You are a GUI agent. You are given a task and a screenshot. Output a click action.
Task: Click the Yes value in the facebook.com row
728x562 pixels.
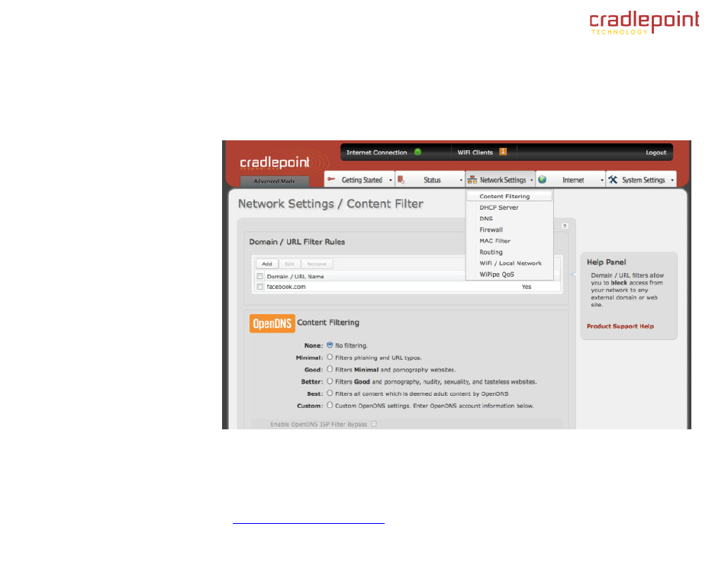[526, 287]
